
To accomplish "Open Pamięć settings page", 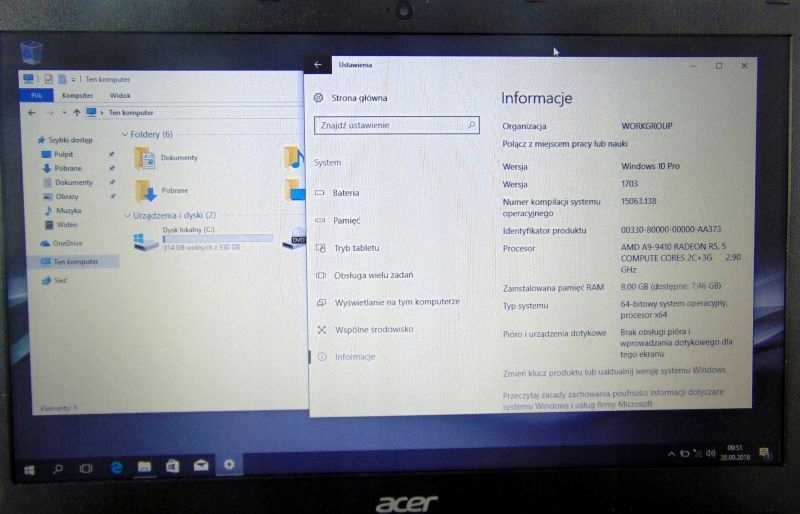I will click(x=346, y=221).
